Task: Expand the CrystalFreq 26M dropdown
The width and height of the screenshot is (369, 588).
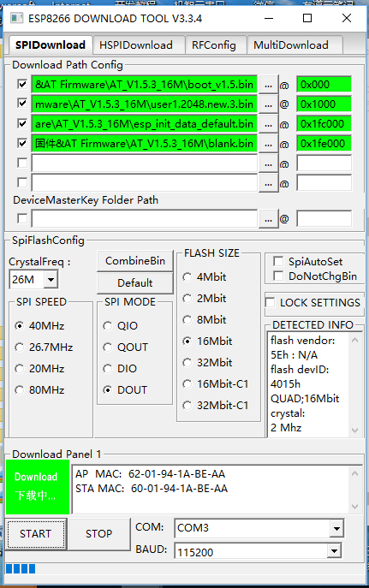Action: (51, 279)
